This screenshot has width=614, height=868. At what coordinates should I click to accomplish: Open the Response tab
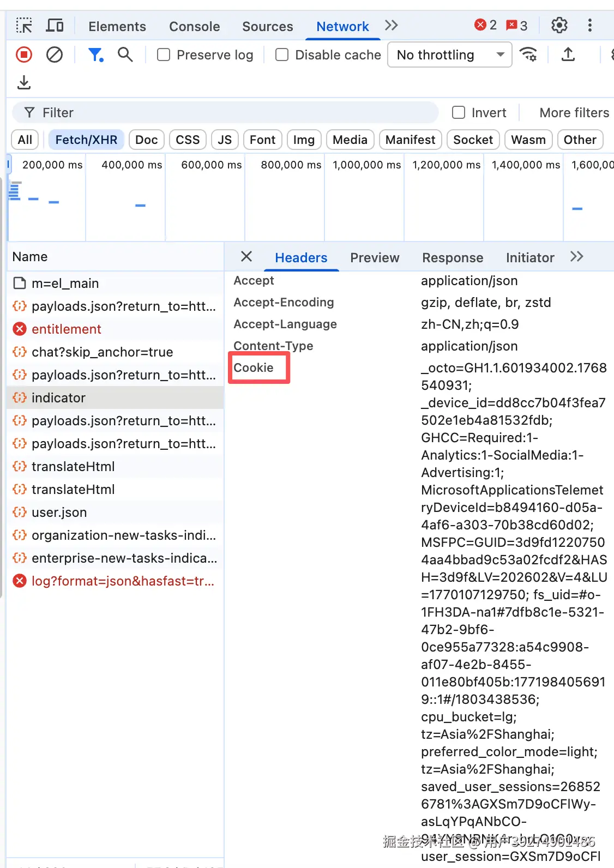pos(453,257)
